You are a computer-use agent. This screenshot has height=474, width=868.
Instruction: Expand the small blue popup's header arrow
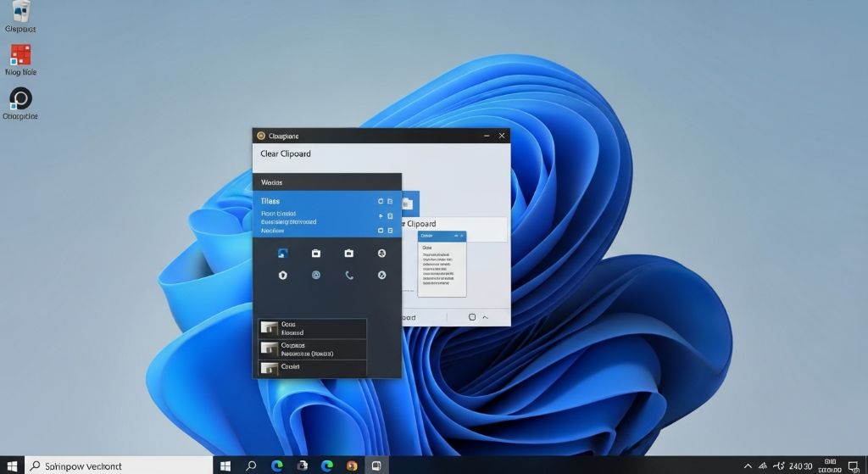458,235
